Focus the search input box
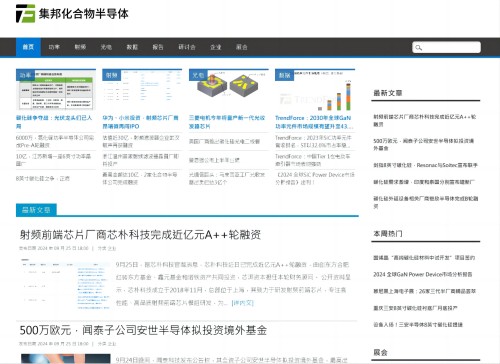This screenshot has width=500, height=364. click(x=447, y=47)
